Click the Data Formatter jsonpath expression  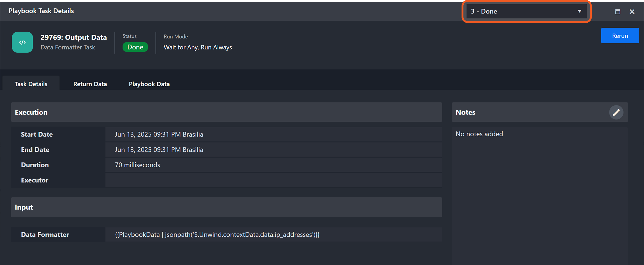click(x=217, y=234)
